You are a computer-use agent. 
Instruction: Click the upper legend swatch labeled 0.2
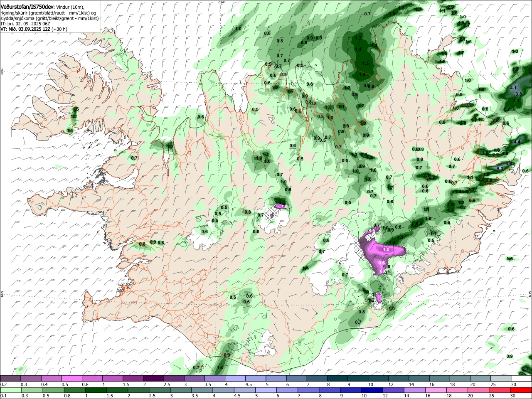click(10, 379)
